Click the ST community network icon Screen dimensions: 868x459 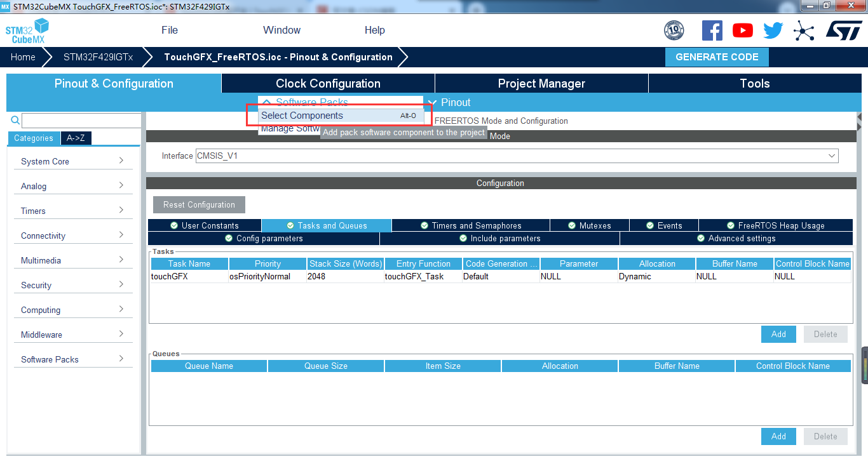pos(804,30)
